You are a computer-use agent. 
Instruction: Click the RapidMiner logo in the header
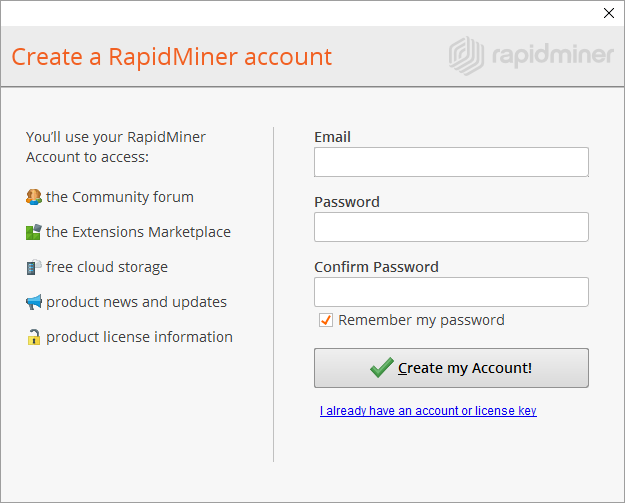click(x=530, y=54)
